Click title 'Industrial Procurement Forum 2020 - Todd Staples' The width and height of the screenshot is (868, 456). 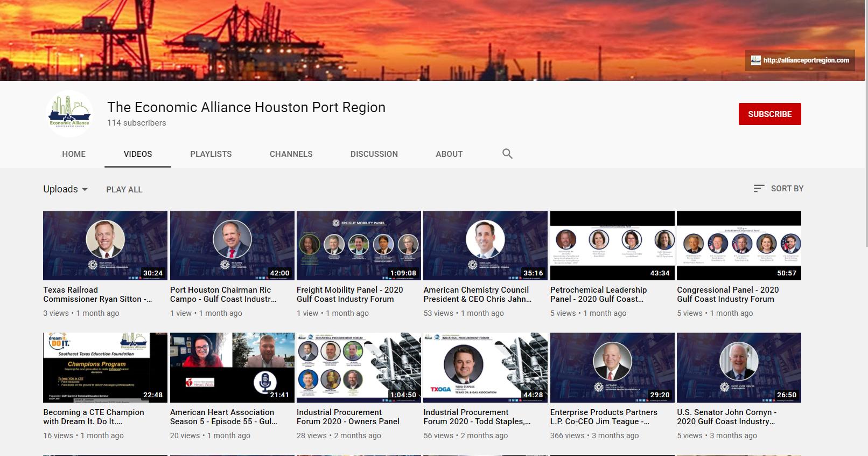tap(477, 417)
